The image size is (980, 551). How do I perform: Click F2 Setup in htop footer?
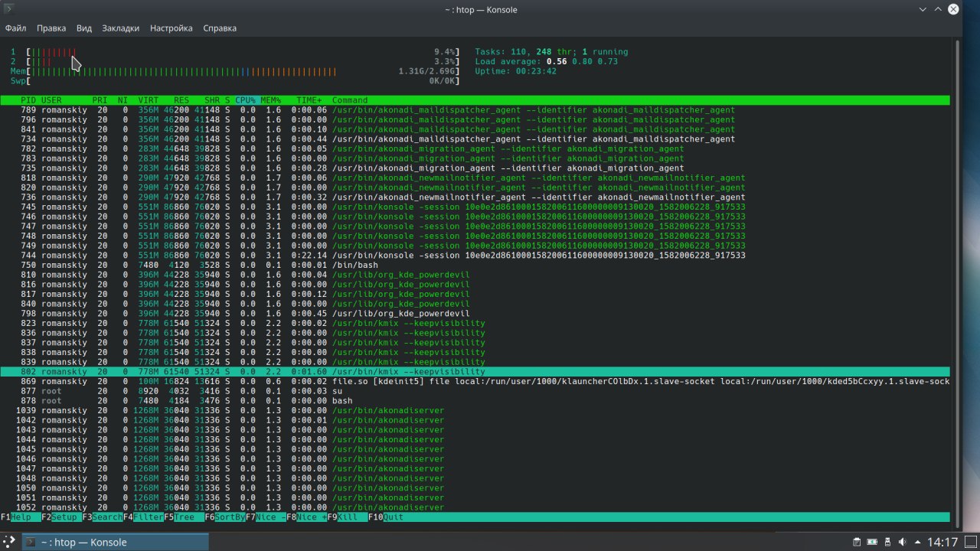click(61, 517)
